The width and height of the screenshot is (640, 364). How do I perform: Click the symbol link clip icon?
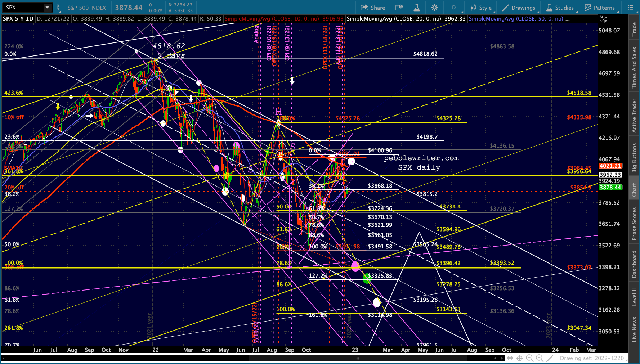point(58,8)
